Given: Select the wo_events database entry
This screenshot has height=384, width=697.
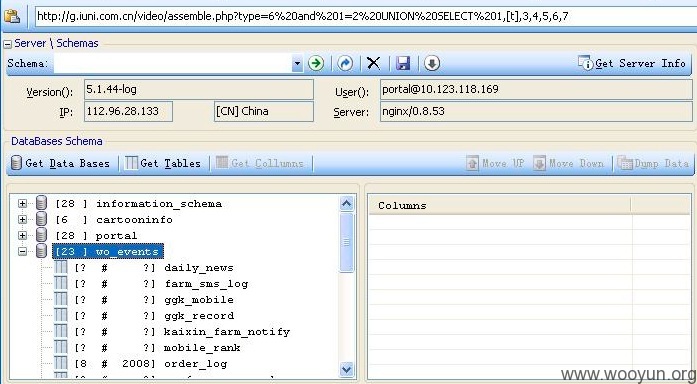Looking at the screenshot, I should 108,252.
